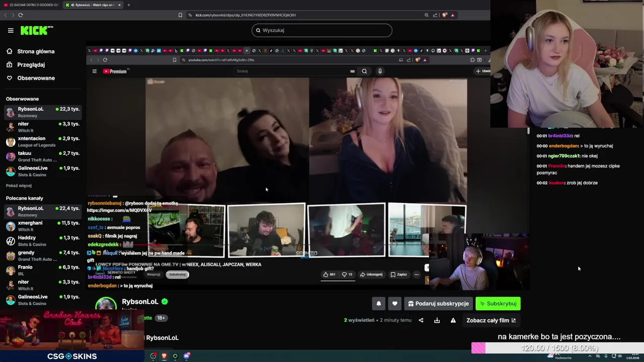
Task: Click share icon in address bar
Action: (435, 15)
